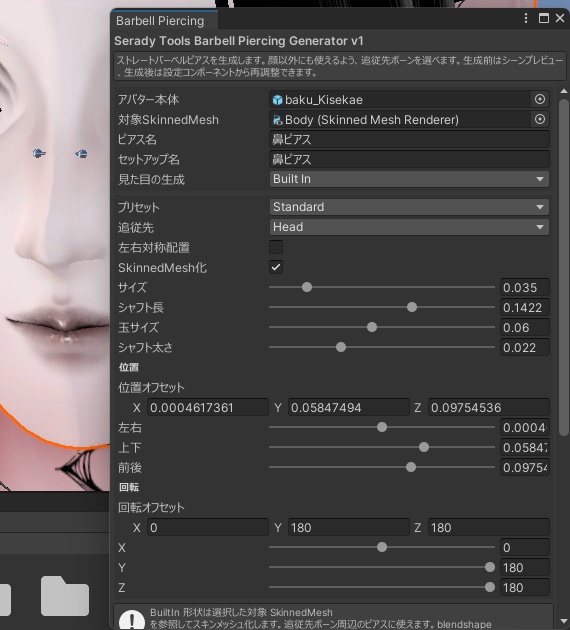
Task: Click the Z rotation slider value field
Action: 525,587
